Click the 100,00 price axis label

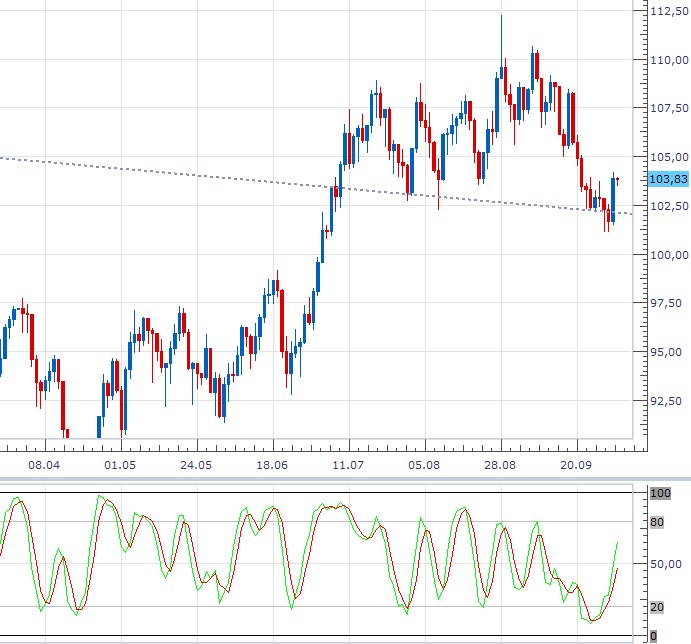(x=670, y=255)
